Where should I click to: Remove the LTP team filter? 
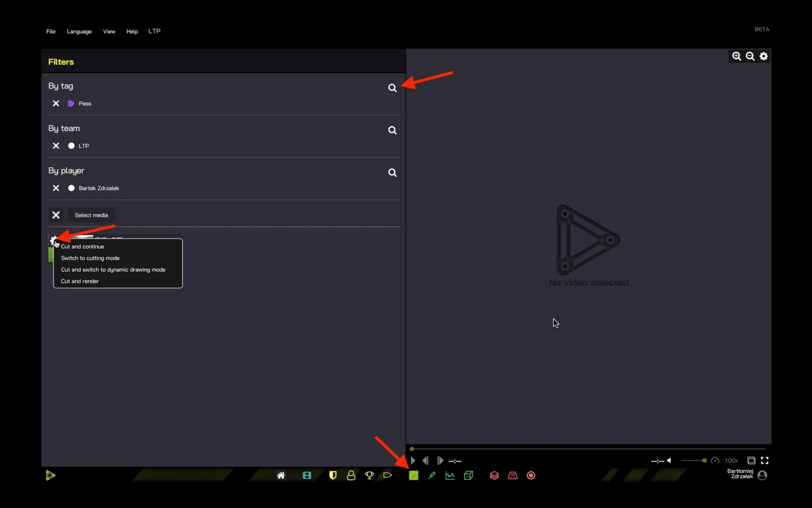(56, 146)
